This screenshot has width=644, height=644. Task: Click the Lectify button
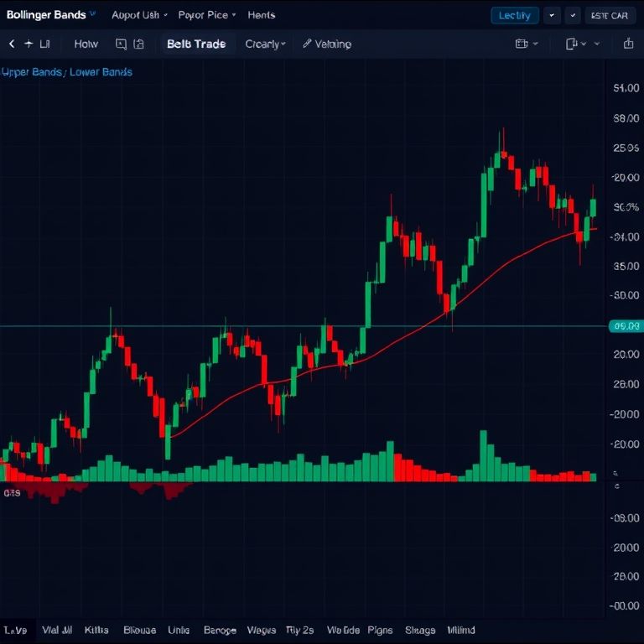pyautogui.click(x=514, y=15)
